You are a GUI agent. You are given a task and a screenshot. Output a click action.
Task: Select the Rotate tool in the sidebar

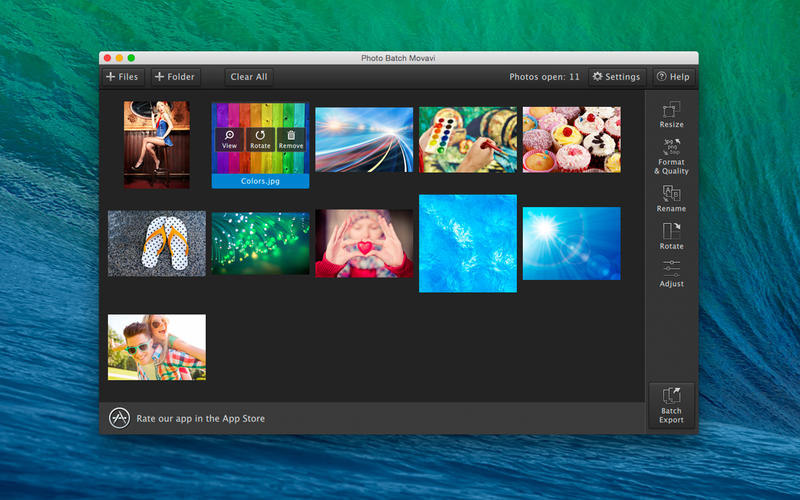point(671,236)
